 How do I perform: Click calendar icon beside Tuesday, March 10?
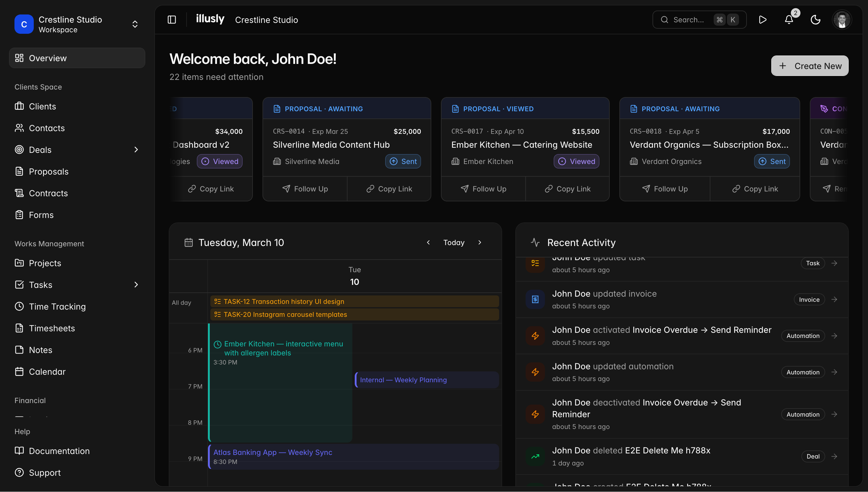(188, 242)
